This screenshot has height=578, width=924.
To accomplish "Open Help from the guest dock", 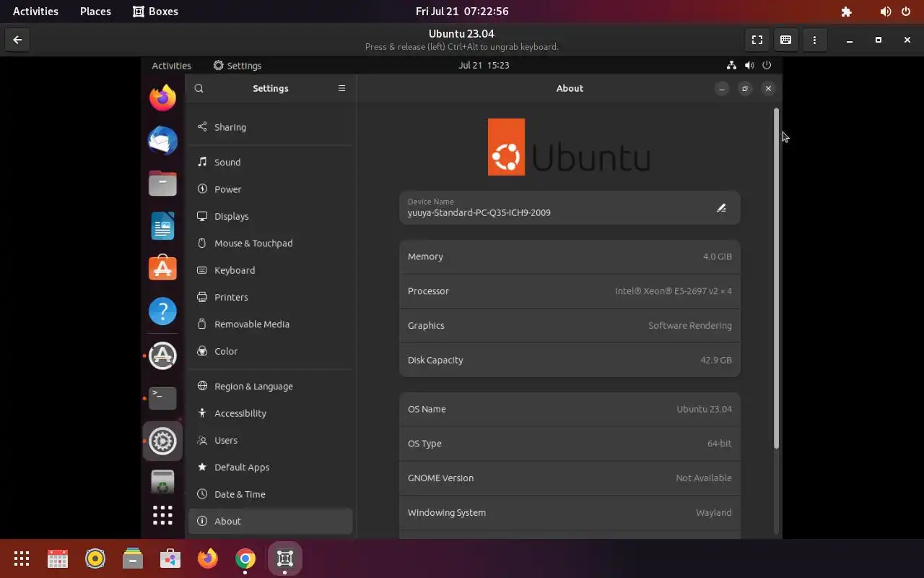I will tap(162, 311).
